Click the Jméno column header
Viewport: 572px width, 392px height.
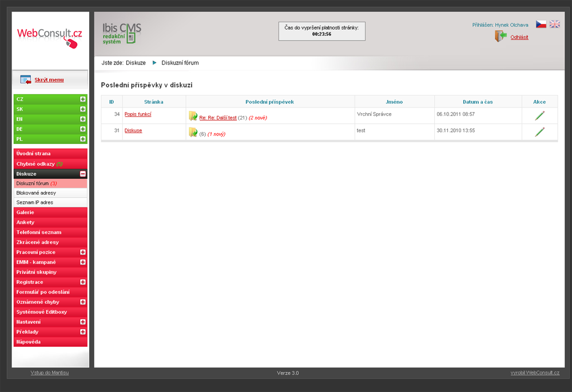[x=394, y=102]
